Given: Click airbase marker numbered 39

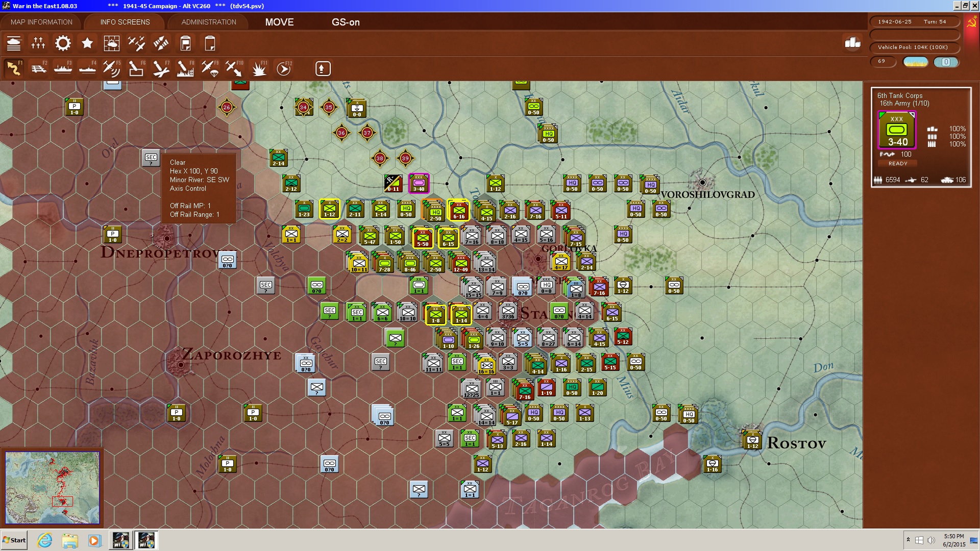Looking at the screenshot, I should [x=405, y=158].
